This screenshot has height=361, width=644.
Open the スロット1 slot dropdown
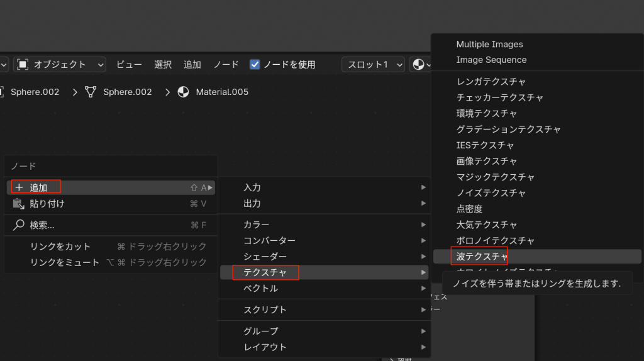374,64
